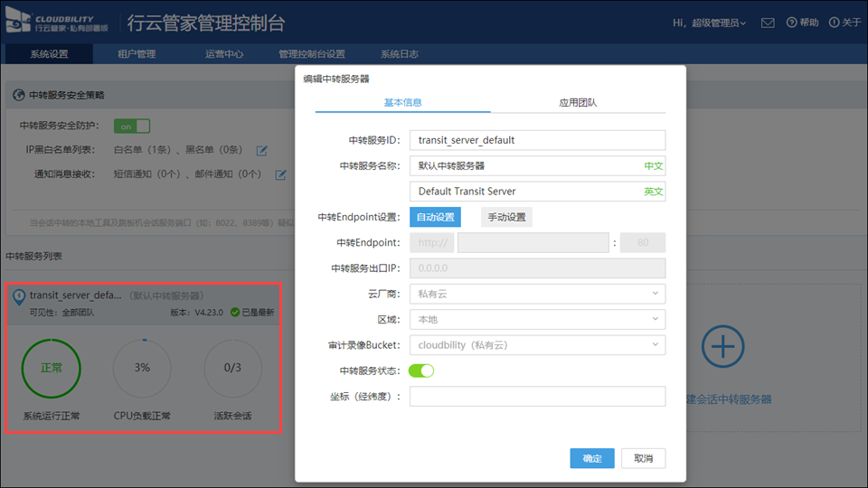The image size is (868, 488).
Task: Switch to 应用团队 tab
Action: (578, 102)
